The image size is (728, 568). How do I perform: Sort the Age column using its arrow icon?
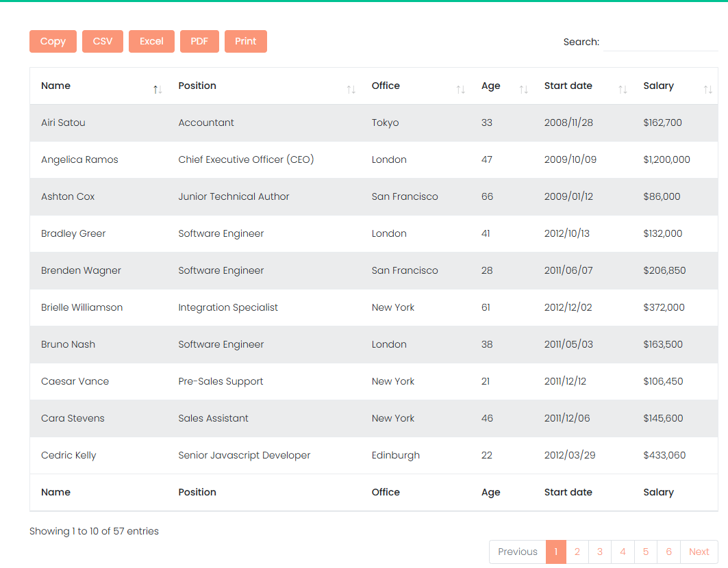coord(524,88)
